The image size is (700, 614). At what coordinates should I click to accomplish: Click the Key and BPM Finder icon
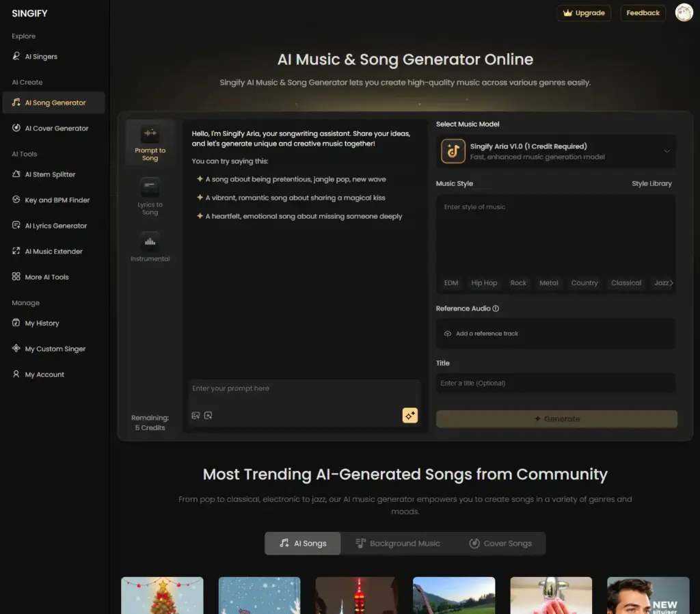pos(16,200)
